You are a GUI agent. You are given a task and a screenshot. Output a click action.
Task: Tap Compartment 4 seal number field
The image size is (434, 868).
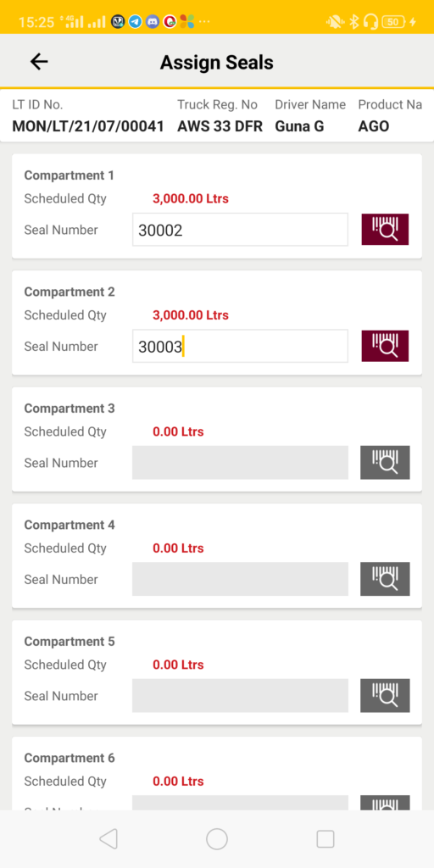coord(240,579)
